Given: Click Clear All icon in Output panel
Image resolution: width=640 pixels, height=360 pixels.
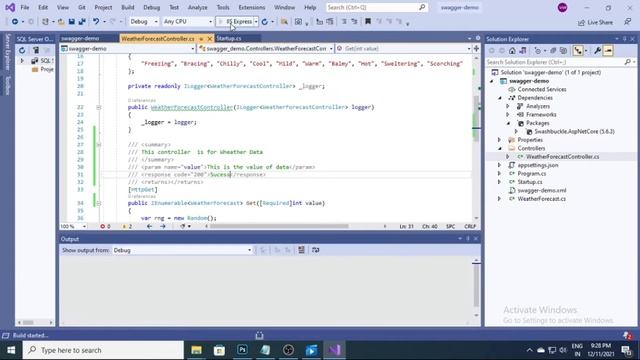Looking at the screenshot, I should coord(301,250).
